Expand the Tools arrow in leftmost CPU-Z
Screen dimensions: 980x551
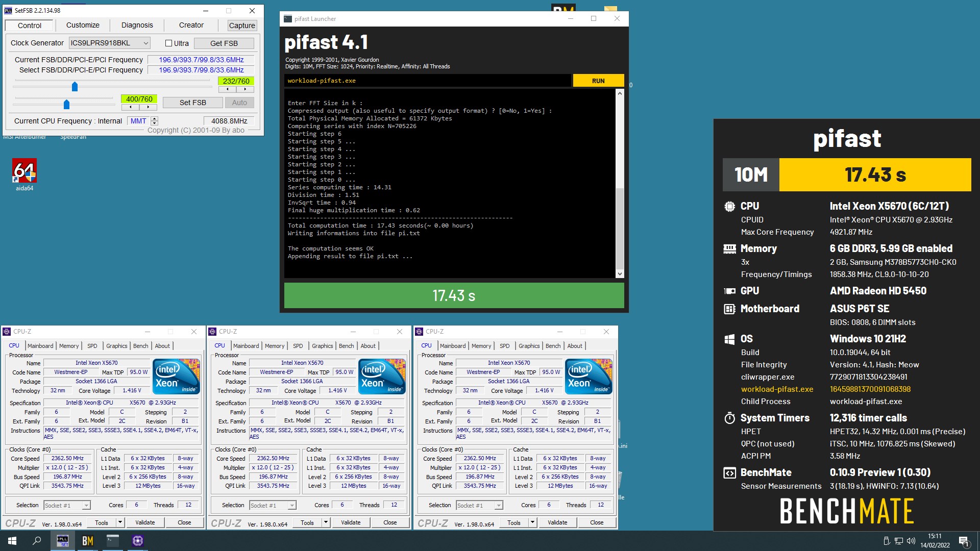point(120,522)
